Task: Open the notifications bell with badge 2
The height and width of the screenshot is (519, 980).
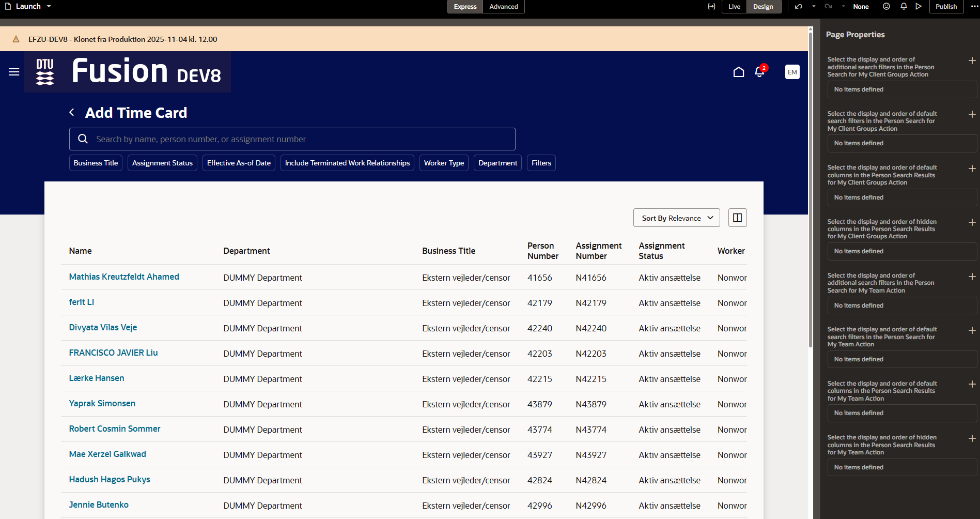Action: click(x=760, y=71)
